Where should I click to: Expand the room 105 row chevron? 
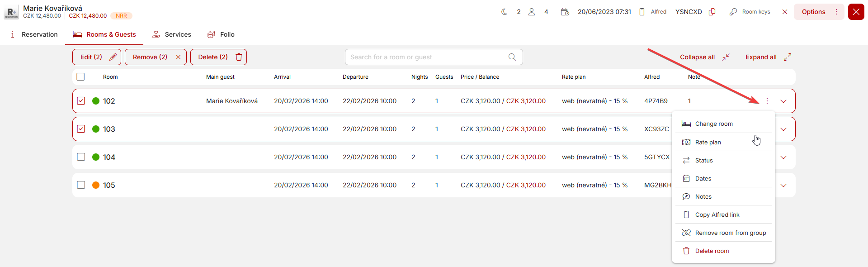pyautogui.click(x=783, y=186)
